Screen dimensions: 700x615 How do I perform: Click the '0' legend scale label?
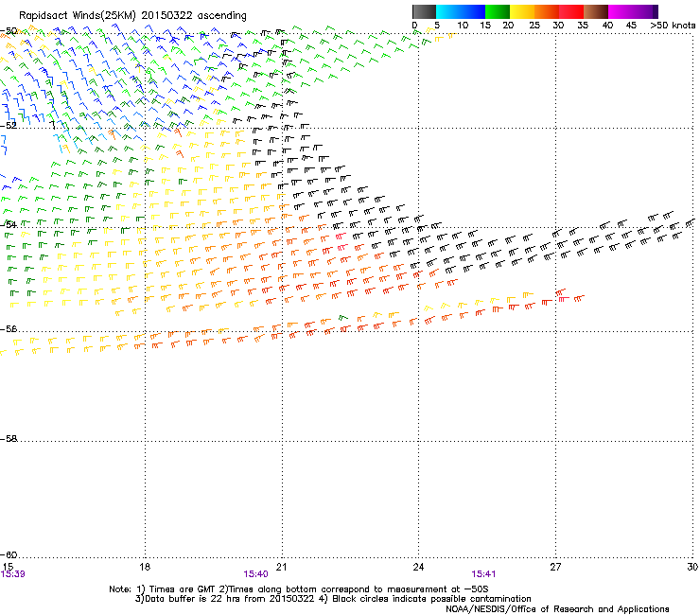pyautogui.click(x=414, y=26)
